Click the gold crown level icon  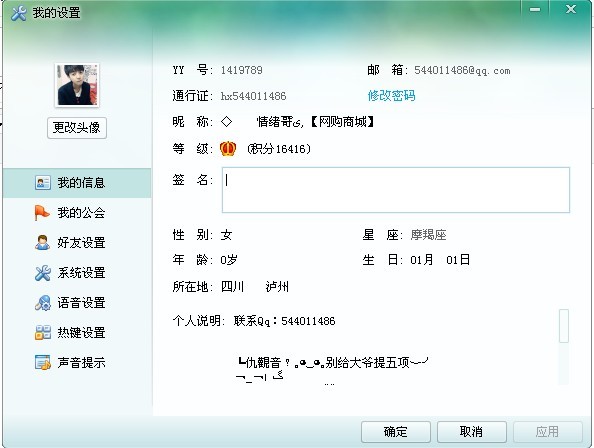228,149
